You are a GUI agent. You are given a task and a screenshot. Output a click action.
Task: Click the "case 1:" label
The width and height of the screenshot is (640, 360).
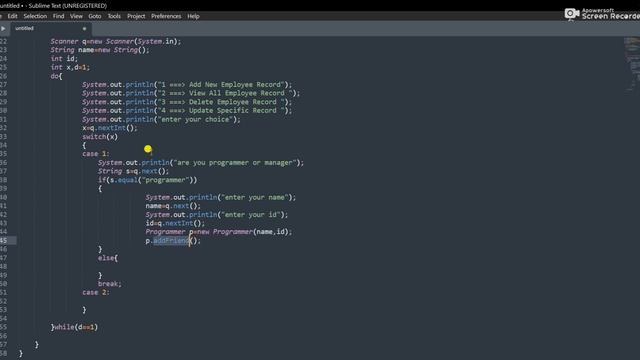pyautogui.click(x=96, y=154)
